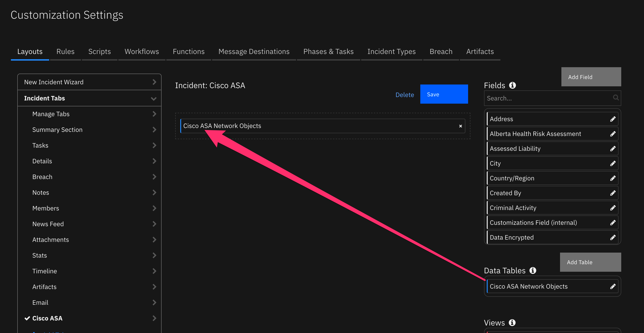Image resolution: width=644 pixels, height=333 pixels.
Task: Open the News Feed layout
Action: pos(89,224)
